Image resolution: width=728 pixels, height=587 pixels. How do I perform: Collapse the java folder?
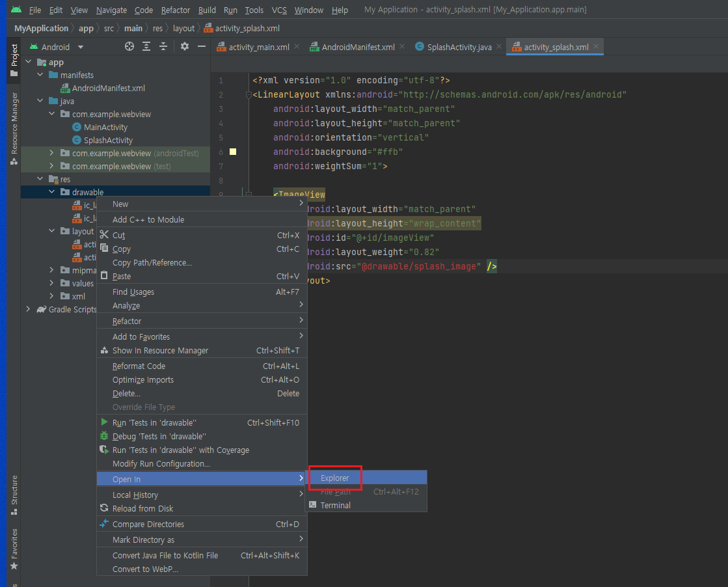(40, 100)
